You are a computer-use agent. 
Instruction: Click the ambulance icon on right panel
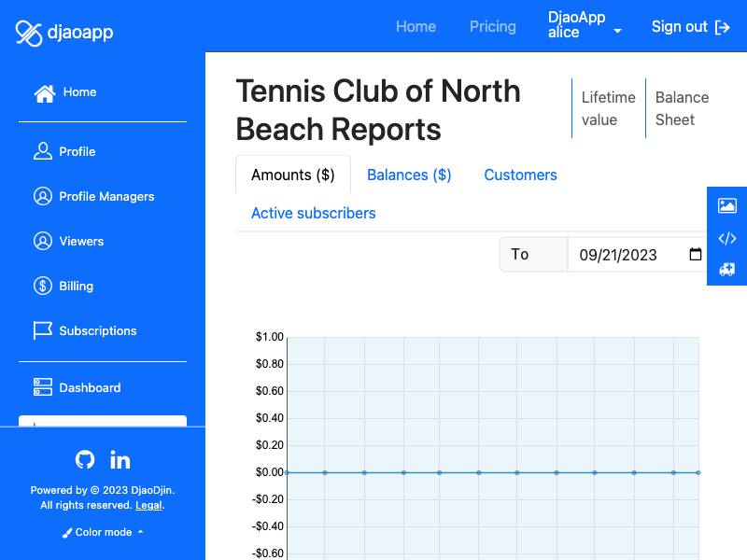point(727,270)
